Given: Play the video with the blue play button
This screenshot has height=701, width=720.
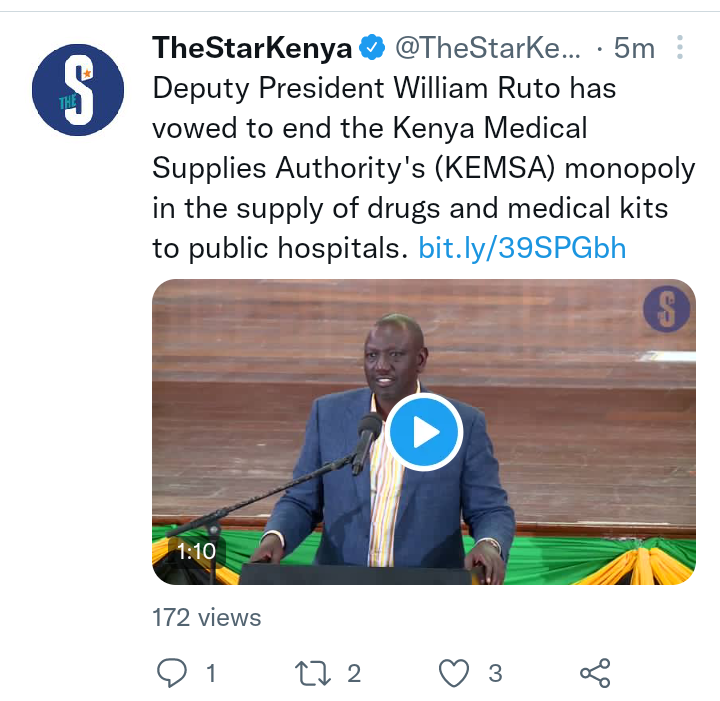Looking at the screenshot, I should 424,432.
